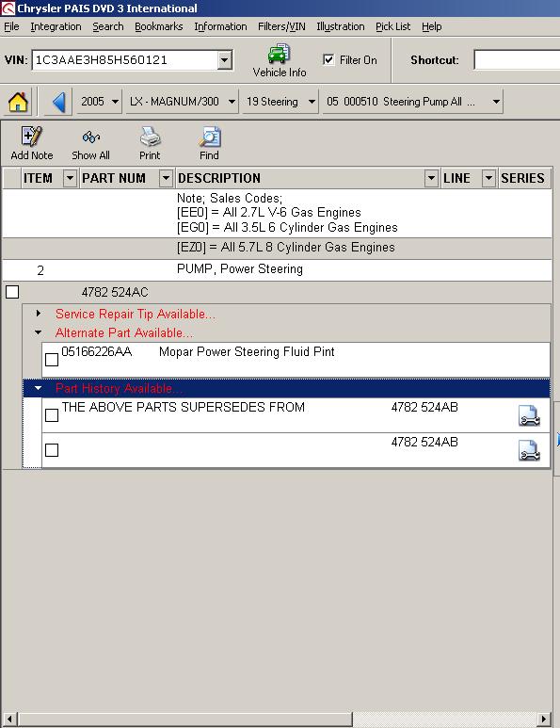
Task: Expand Service Repair Tip Available
Action: coord(39,314)
